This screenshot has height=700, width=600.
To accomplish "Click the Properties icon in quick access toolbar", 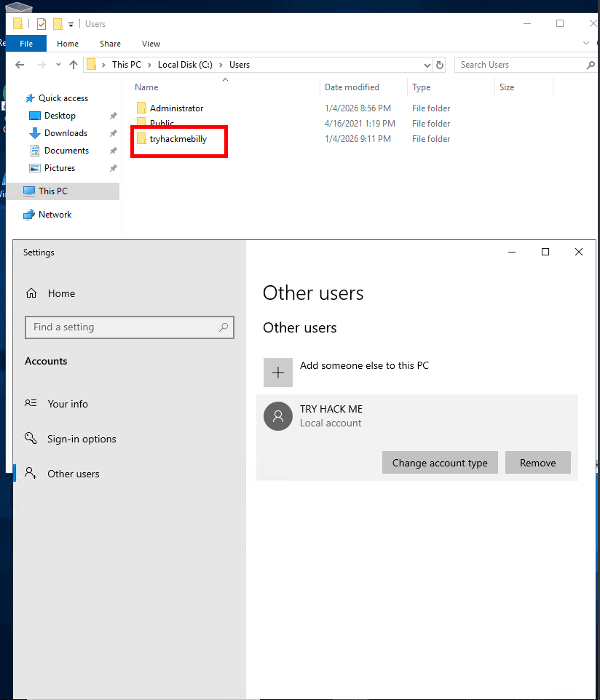I will (42, 24).
